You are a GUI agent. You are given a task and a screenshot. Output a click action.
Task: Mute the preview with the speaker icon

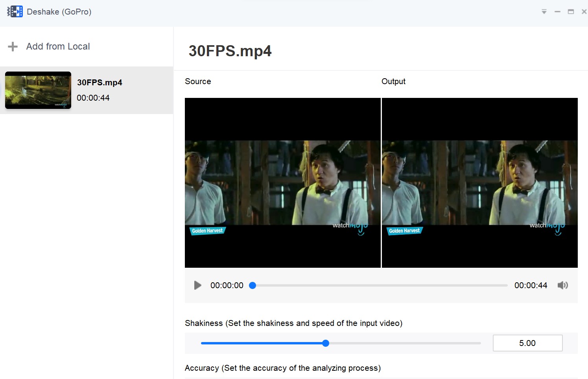point(562,285)
